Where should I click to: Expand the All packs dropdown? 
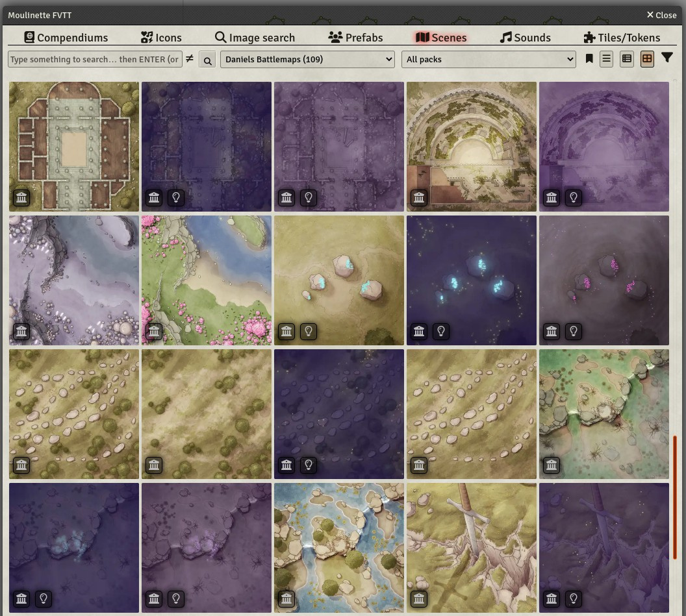pos(489,60)
